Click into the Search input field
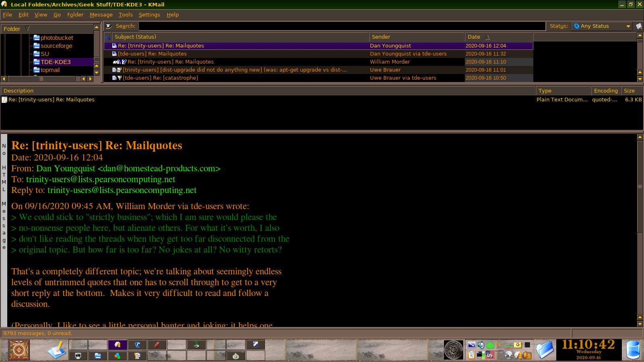Image resolution: width=644 pixels, height=362 pixels. [x=342, y=26]
